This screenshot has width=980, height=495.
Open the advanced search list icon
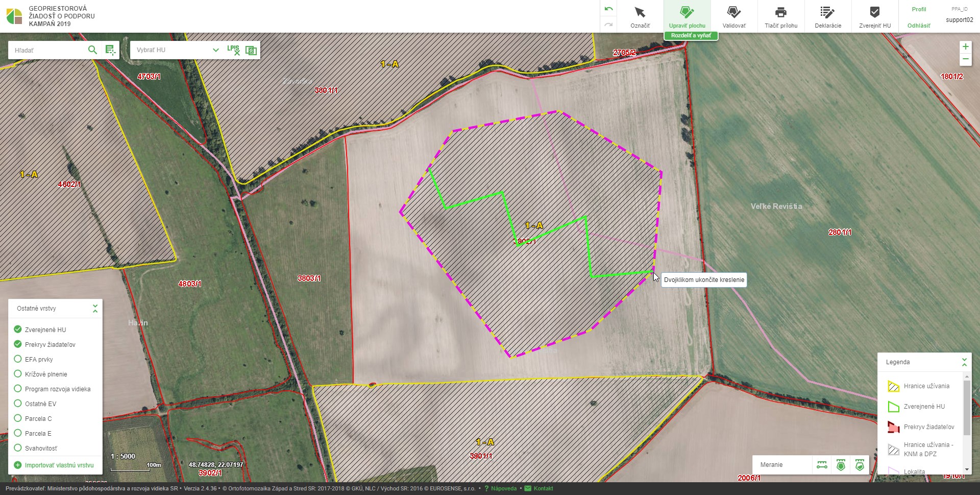pyautogui.click(x=110, y=50)
